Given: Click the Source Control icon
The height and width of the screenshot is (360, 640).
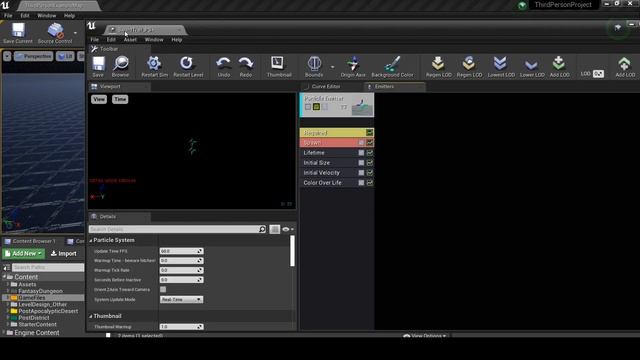Looking at the screenshot, I should 55,31.
